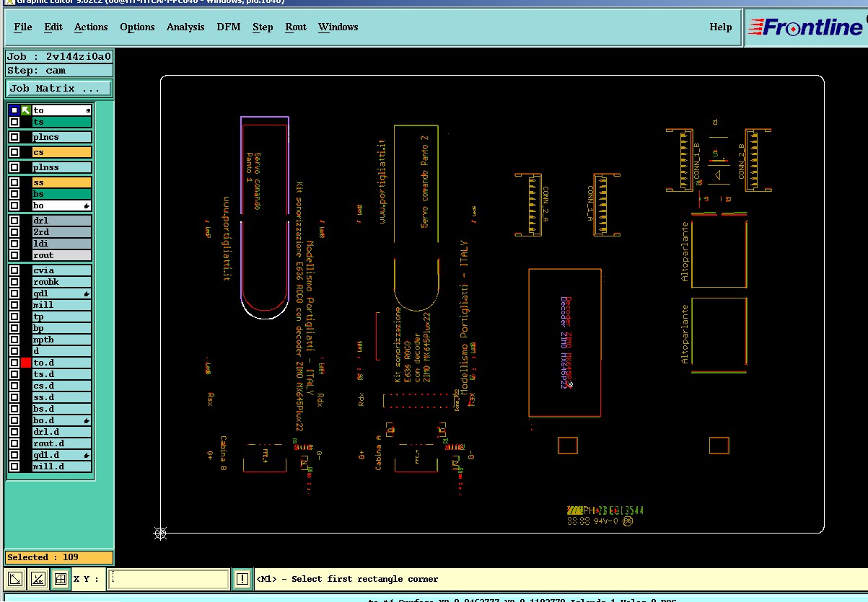Select the ss.d layer name
Image resolution: width=868 pixels, height=602 pixels.
pyautogui.click(x=61, y=397)
